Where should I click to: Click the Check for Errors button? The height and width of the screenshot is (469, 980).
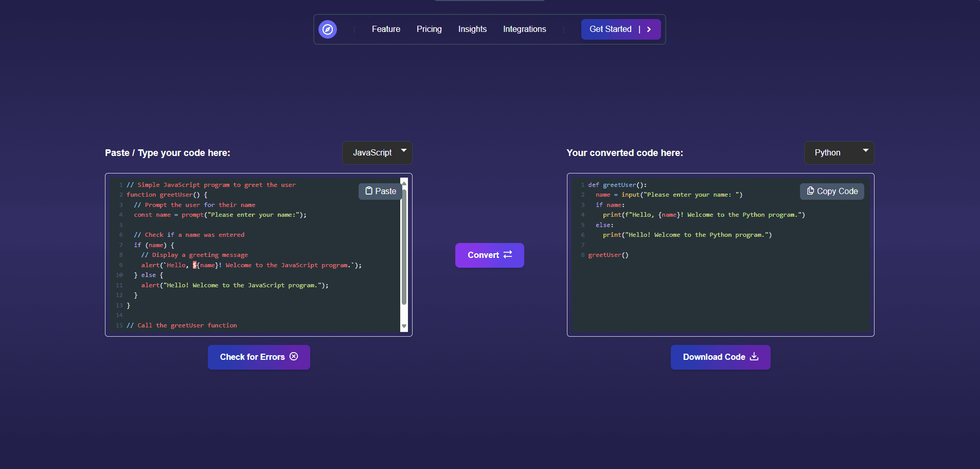tap(259, 357)
